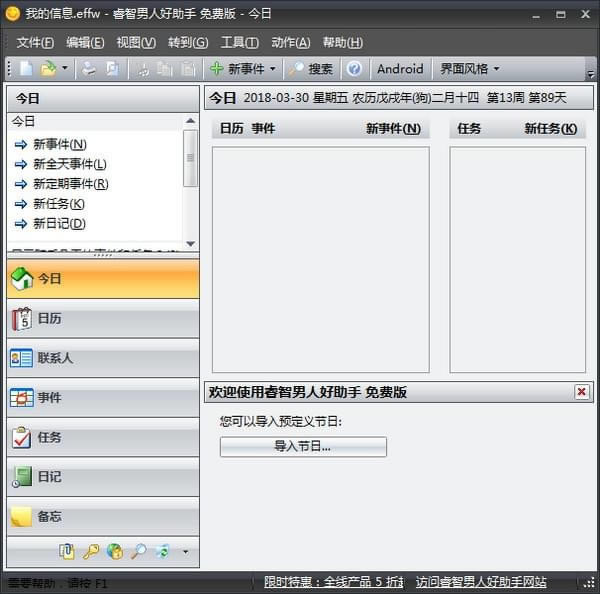
Task: Open the 视图(V) menu
Action: point(136,42)
